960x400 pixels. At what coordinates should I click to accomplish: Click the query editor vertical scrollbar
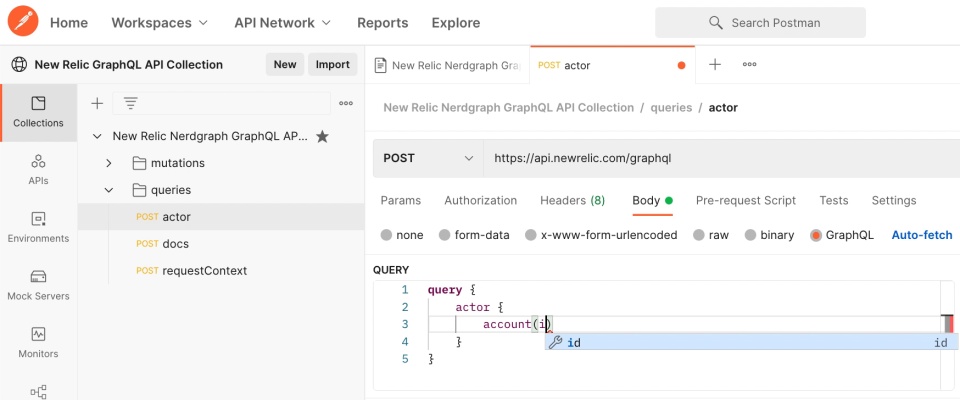pyautogui.click(x=948, y=336)
